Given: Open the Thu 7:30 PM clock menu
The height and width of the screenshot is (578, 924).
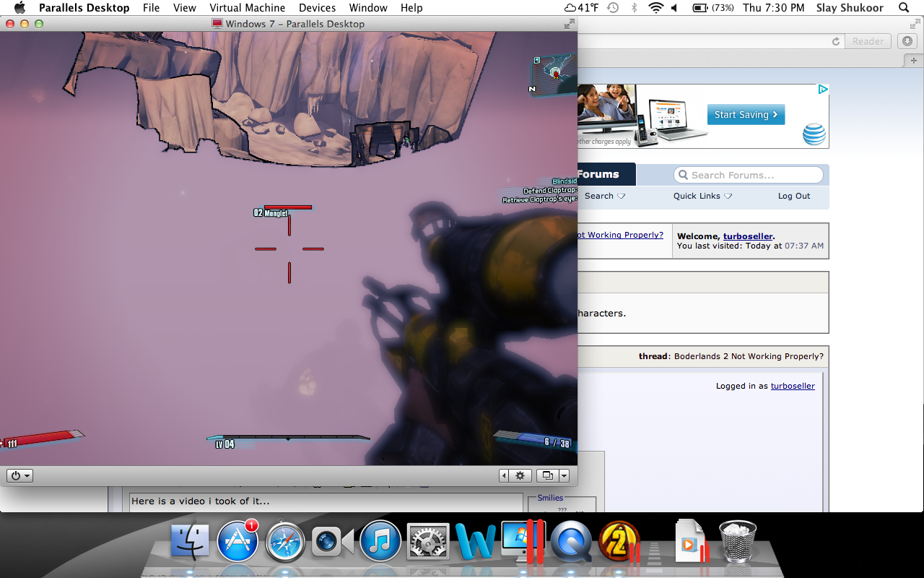Looking at the screenshot, I should pyautogui.click(x=773, y=8).
